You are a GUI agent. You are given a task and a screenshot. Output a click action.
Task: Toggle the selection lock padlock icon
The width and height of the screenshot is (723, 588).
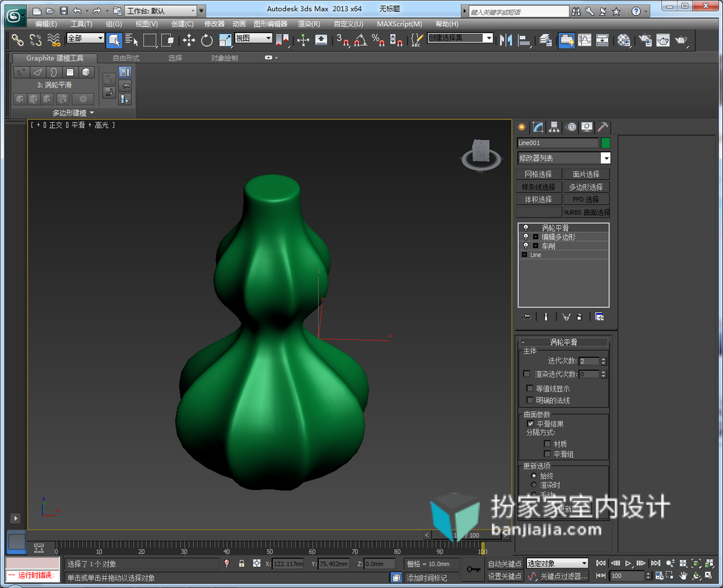(x=241, y=563)
